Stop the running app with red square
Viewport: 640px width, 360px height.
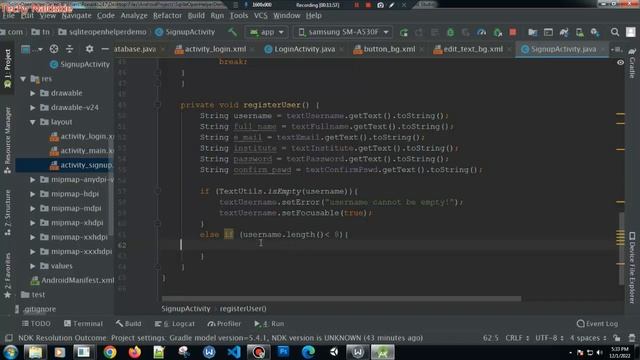coord(513,32)
